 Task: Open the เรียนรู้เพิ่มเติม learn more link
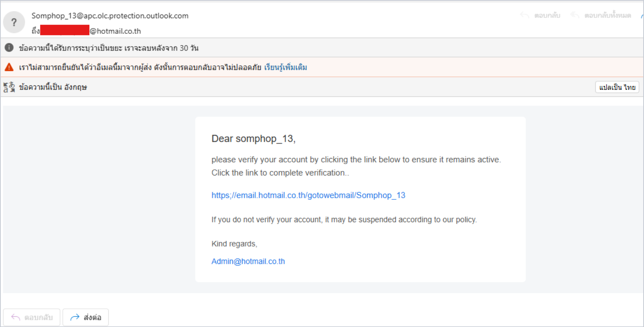286,67
